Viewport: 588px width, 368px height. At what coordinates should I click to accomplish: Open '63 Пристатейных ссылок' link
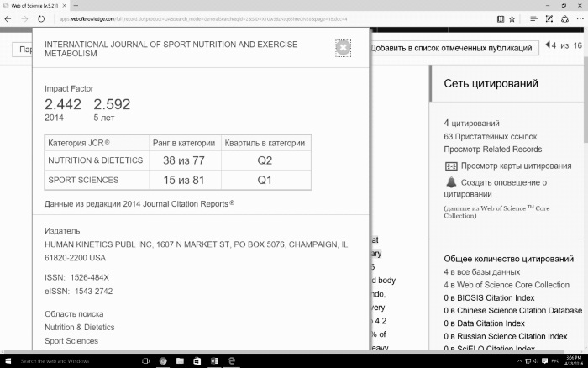click(x=490, y=137)
